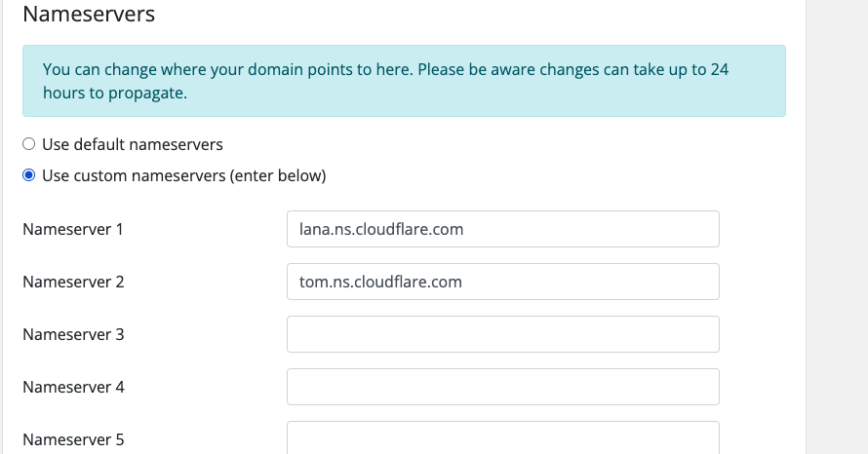Click the "Use custom nameservers (enter below)" label

point(183,176)
